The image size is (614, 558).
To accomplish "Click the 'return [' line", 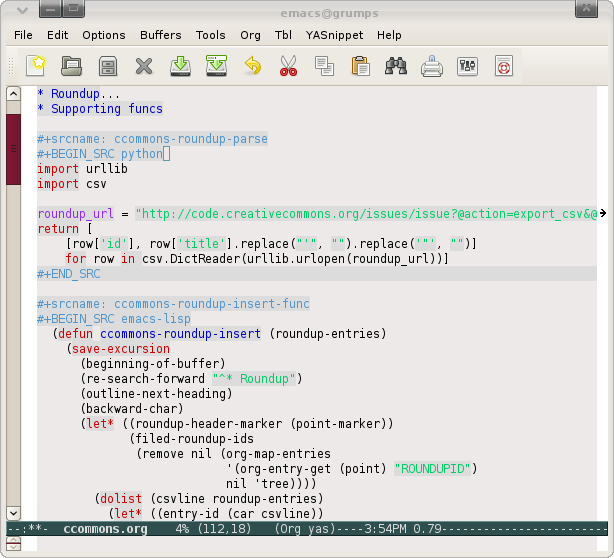I will (x=65, y=229).
